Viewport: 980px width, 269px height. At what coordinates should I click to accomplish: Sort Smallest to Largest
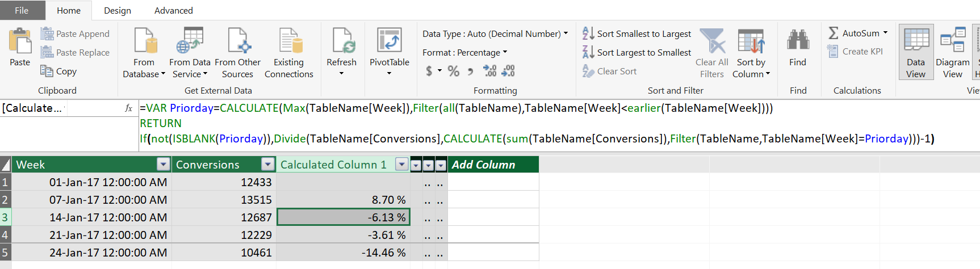coord(636,34)
